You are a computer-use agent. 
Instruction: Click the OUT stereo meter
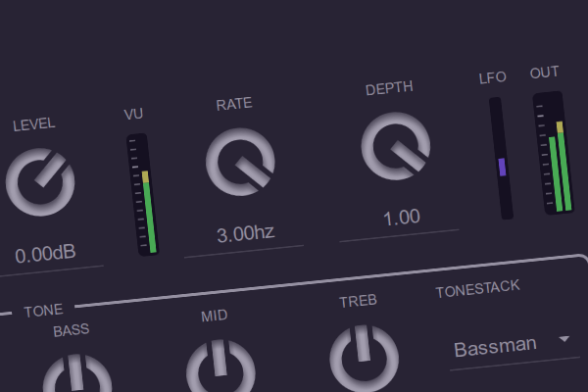coord(552,153)
